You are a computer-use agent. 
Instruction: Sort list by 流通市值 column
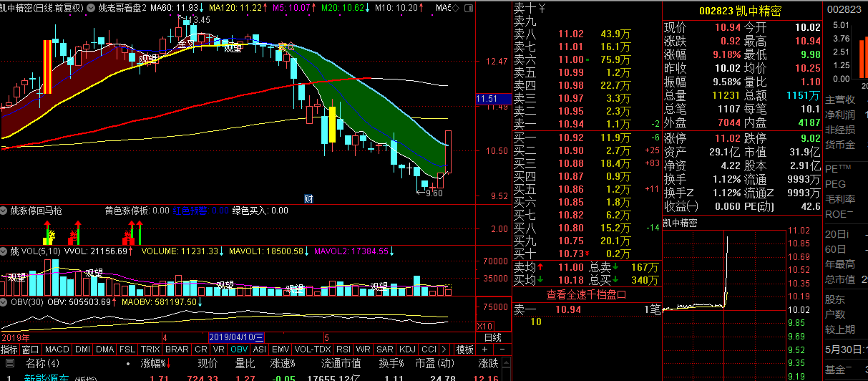[342, 363]
